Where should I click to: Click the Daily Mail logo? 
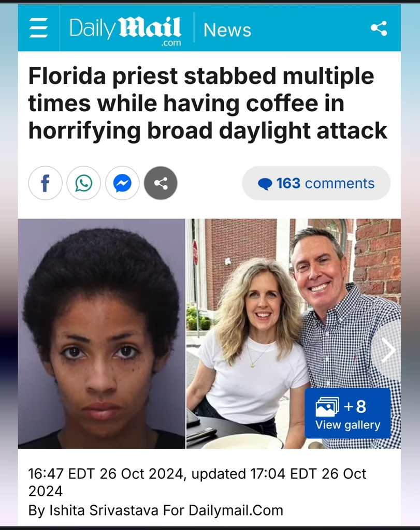(x=125, y=30)
